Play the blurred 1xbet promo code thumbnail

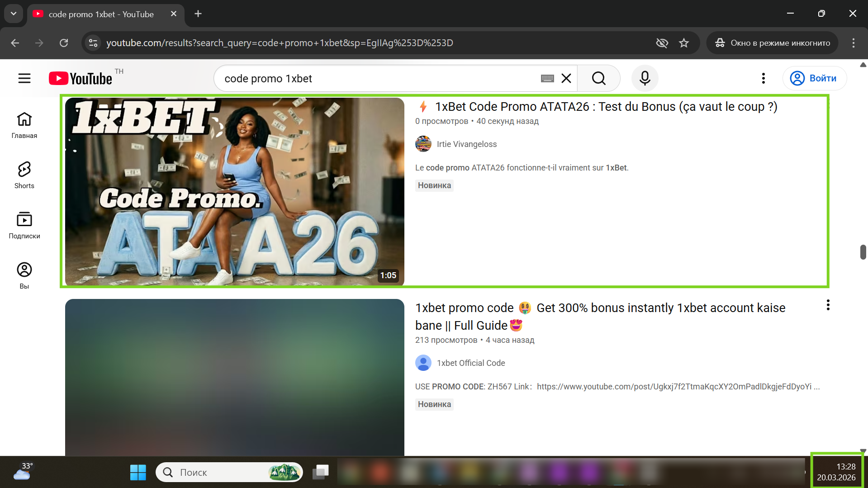pyautogui.click(x=235, y=377)
